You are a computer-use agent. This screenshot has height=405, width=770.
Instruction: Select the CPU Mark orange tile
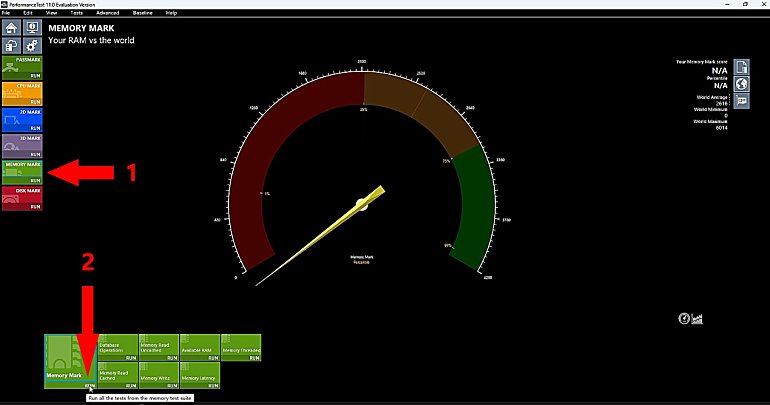tap(22, 94)
